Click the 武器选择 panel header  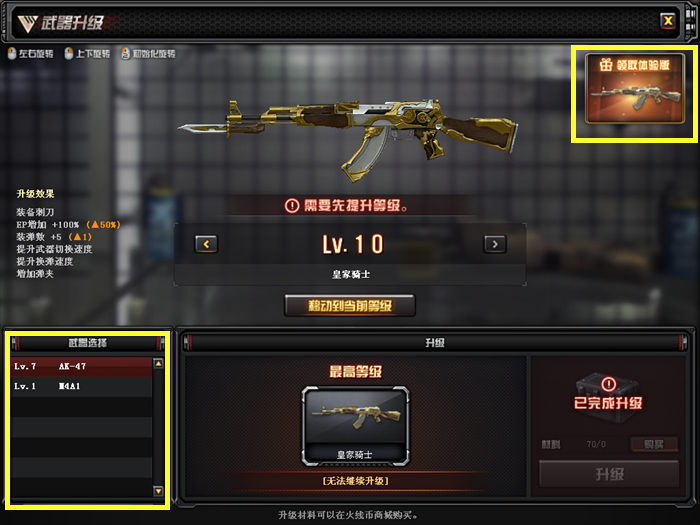[x=88, y=343]
